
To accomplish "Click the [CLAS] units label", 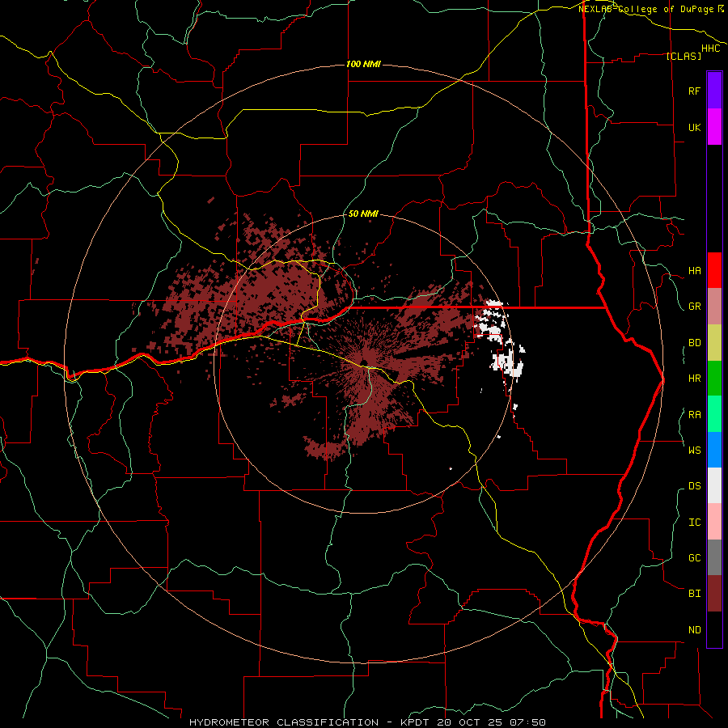I will click(x=683, y=57).
